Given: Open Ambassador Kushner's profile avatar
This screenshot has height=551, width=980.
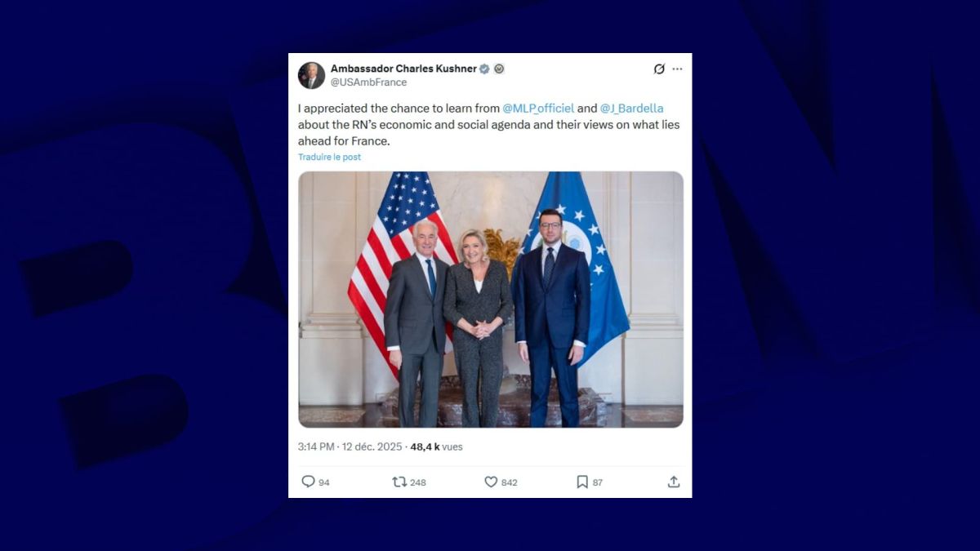Looking at the screenshot, I should click(311, 75).
